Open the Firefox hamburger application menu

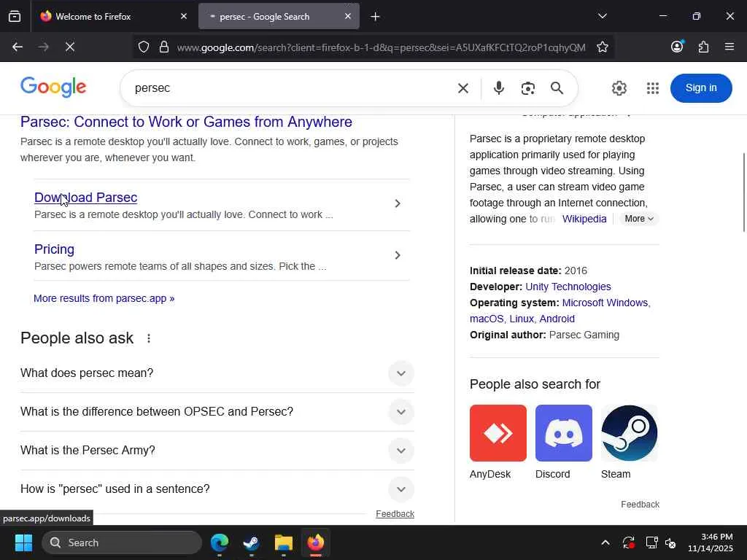click(x=729, y=47)
